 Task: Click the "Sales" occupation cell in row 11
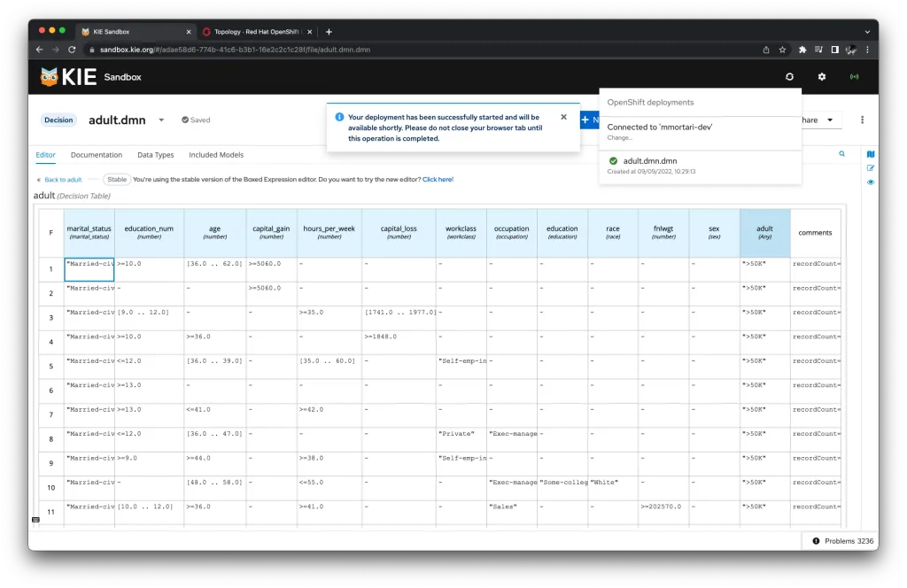[511, 512]
